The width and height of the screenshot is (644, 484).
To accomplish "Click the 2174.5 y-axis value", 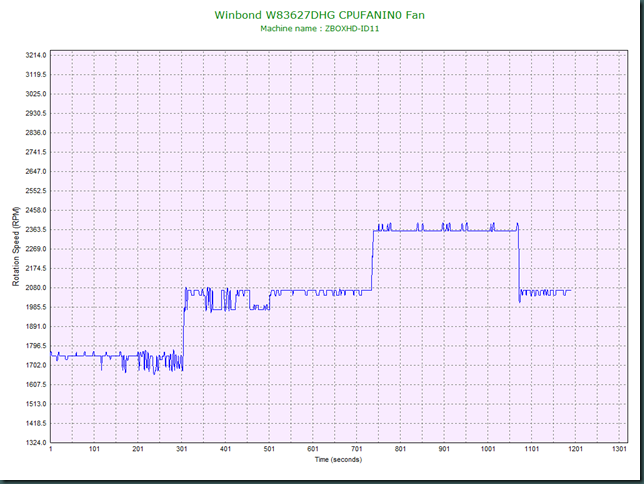I will [x=36, y=268].
